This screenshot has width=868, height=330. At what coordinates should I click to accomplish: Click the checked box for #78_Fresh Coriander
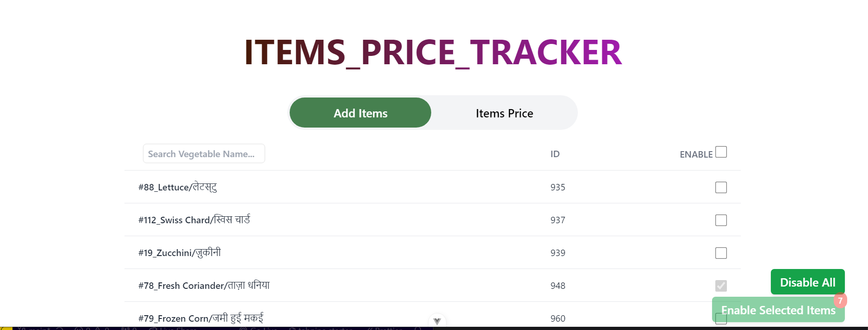[721, 286]
